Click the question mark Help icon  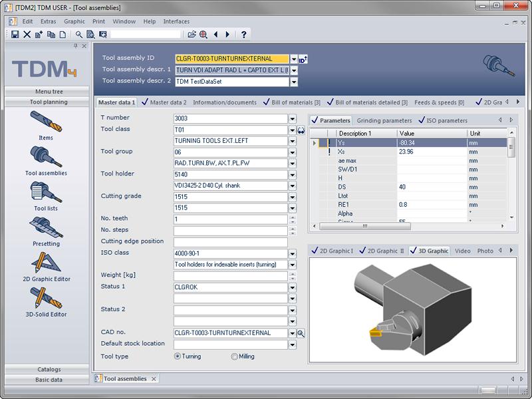click(243, 35)
